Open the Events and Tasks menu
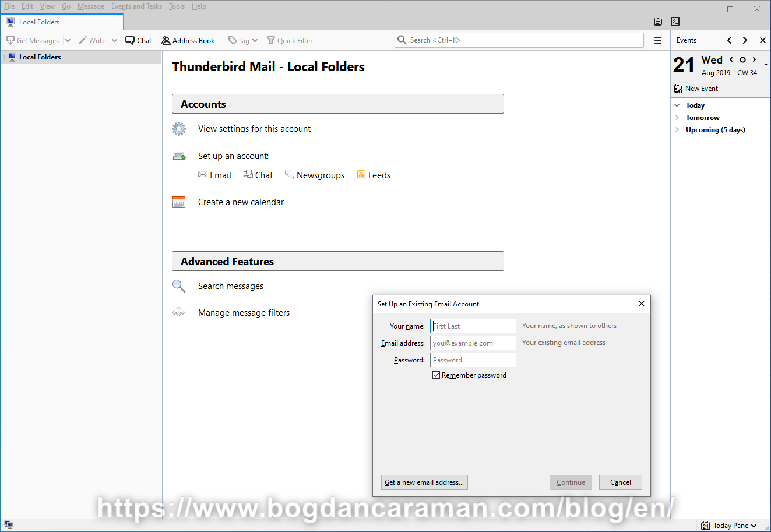 pos(136,6)
